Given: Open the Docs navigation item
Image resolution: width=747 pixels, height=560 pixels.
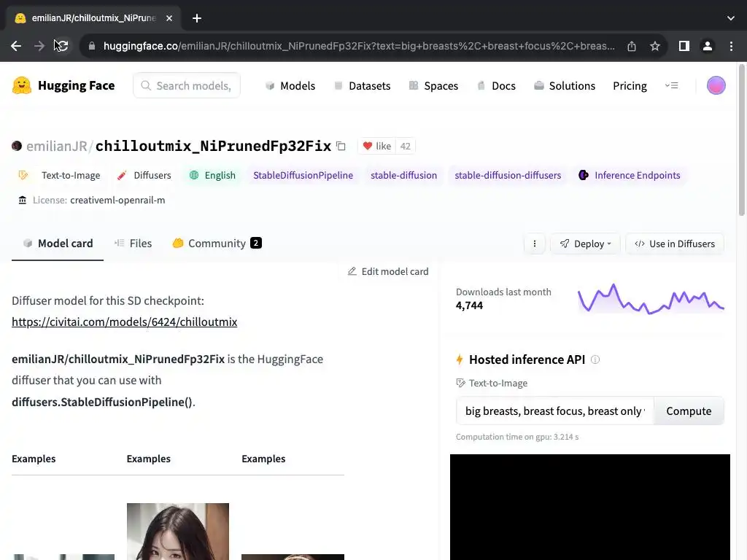Looking at the screenshot, I should [x=496, y=86].
